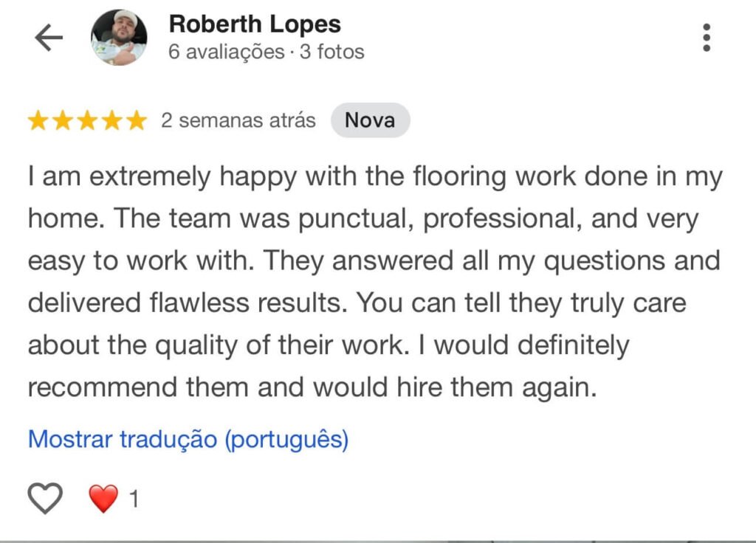Click the first yellow rating star
Screen dimensions: 756x543
(x=38, y=121)
